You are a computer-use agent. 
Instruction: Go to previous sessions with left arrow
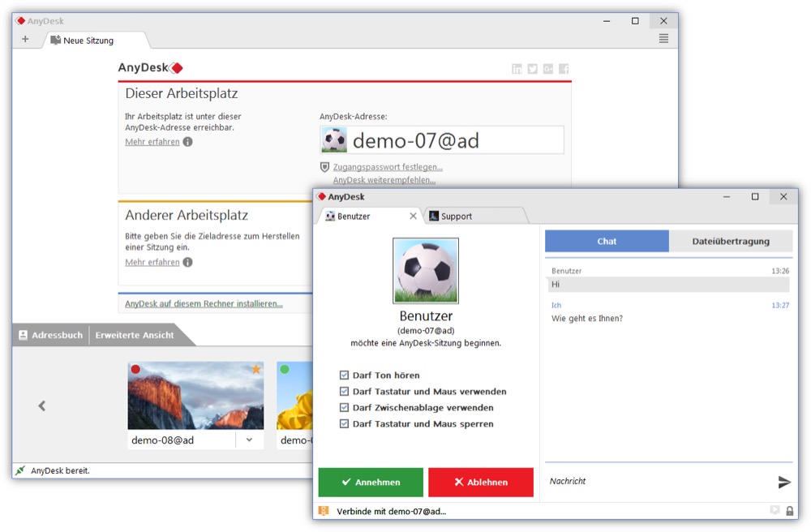[42, 405]
